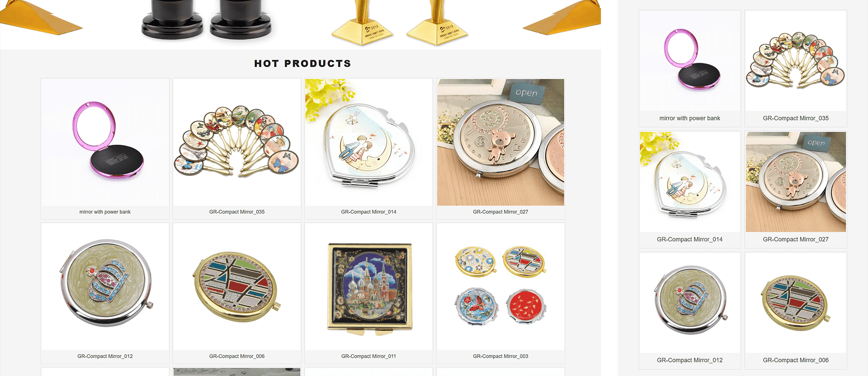Click the GR-Compact Mirror_006 caption in main grid
Screen dimensions: 868x376
click(x=237, y=357)
